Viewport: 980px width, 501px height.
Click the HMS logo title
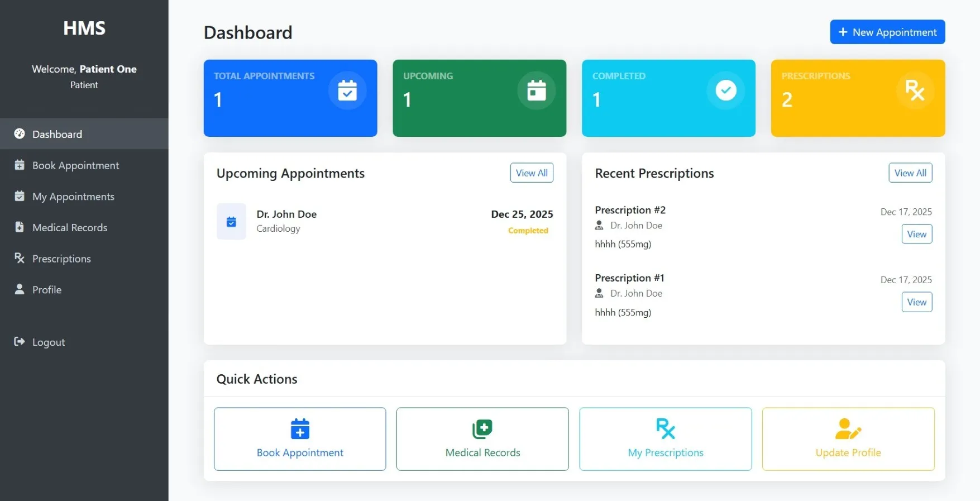(x=84, y=28)
